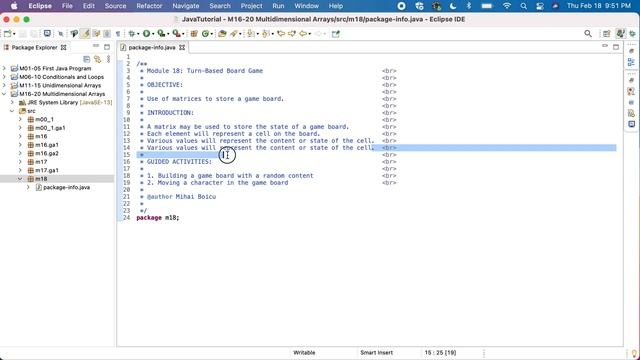
Task: Open Package Explorer view menu dots
Action: (109, 59)
